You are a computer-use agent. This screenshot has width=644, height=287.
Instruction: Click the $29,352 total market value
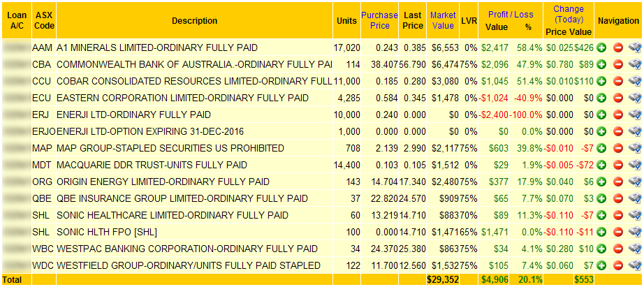443,279
